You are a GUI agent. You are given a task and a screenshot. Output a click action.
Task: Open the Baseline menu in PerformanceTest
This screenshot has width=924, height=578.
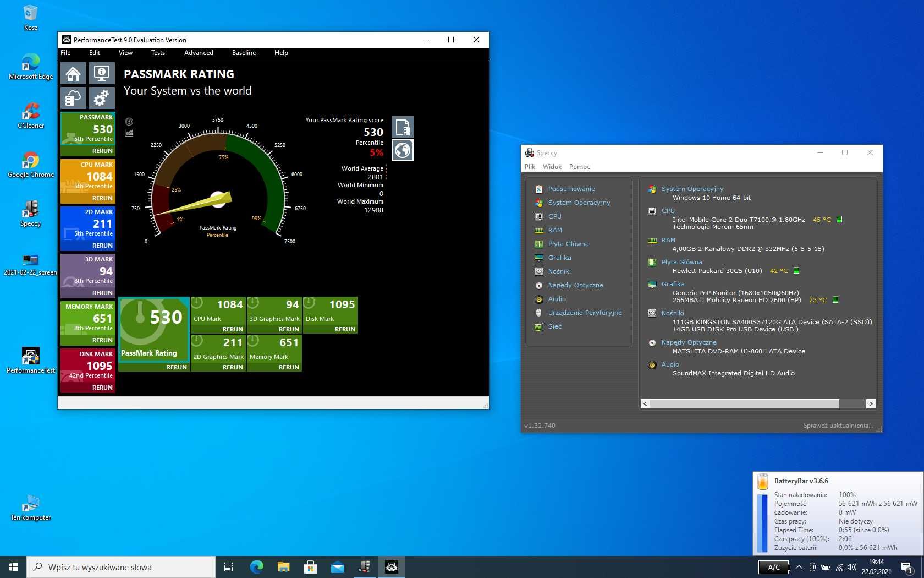pyautogui.click(x=244, y=53)
